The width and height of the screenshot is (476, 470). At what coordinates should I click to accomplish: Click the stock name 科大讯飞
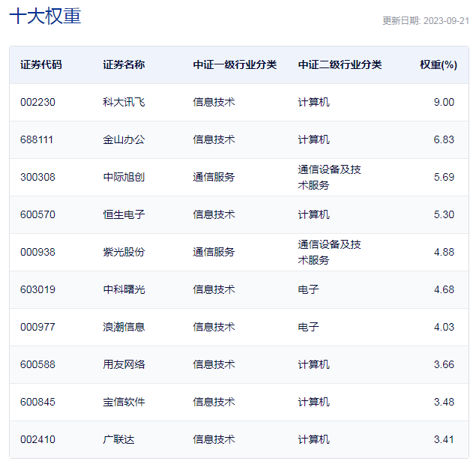(x=124, y=102)
